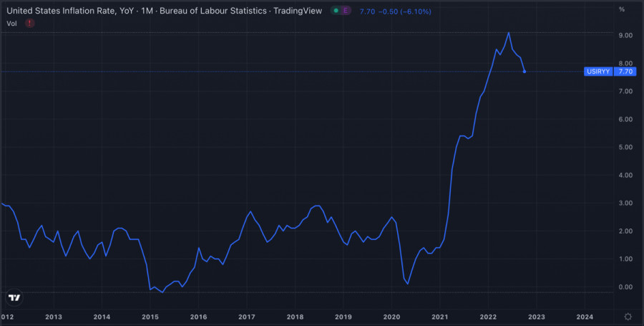Click 2015 on the time axis
Viewport: 644px width, 326px height.
(x=150, y=317)
